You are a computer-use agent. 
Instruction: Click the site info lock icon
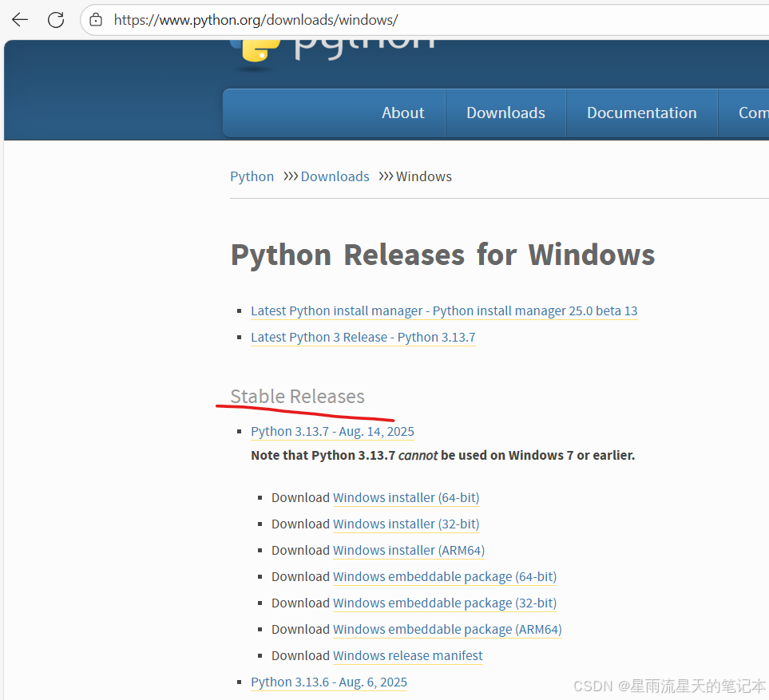(x=96, y=20)
